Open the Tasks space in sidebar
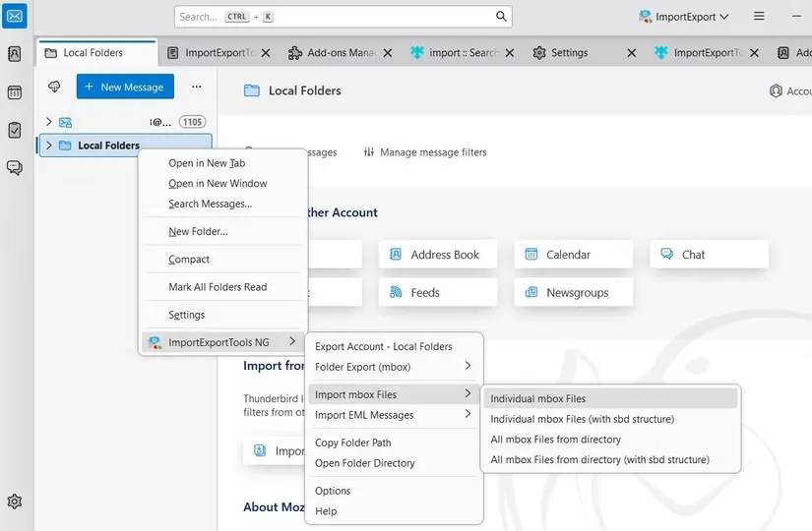 coord(15,130)
